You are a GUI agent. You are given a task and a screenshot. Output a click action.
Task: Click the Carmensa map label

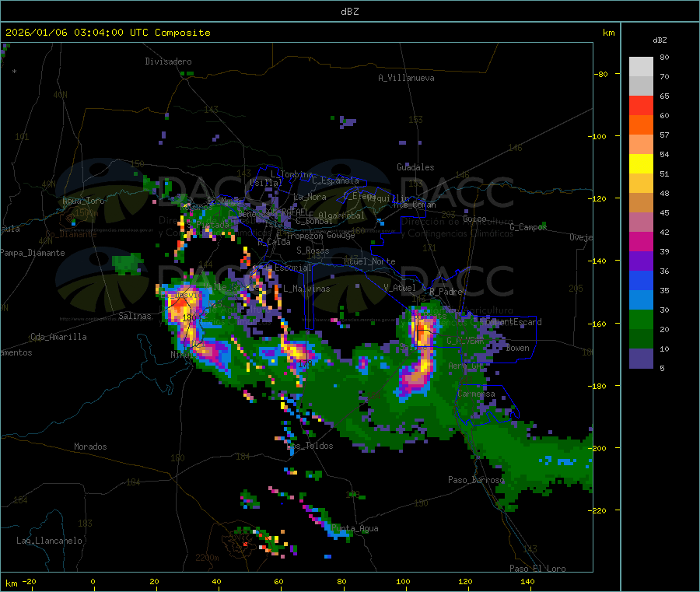(x=476, y=394)
